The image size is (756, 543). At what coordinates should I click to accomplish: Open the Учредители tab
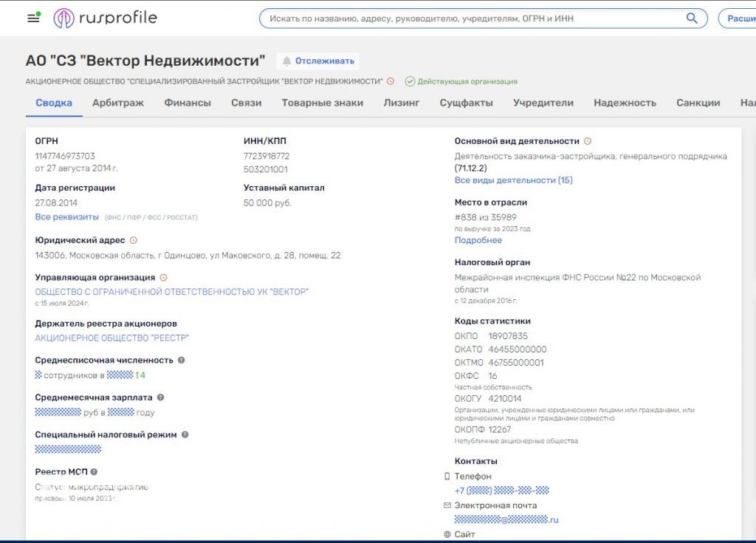(543, 103)
